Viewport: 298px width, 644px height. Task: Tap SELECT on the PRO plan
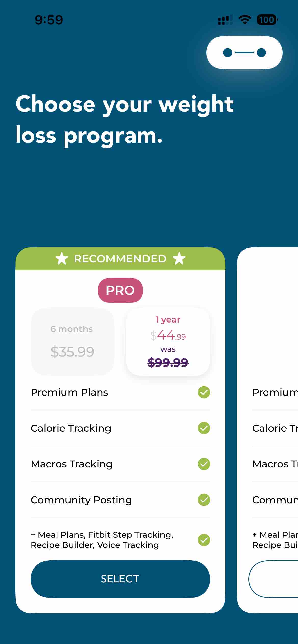[x=120, y=579]
